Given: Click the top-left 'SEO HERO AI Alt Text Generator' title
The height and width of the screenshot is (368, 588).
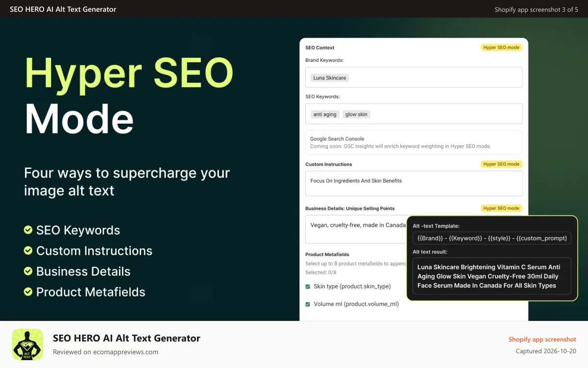Looking at the screenshot, I should [63, 9].
